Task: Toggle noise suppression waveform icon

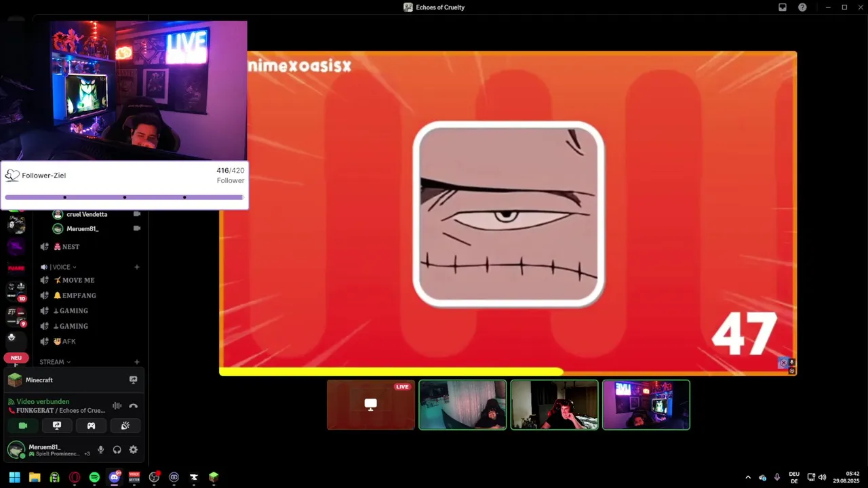Action: (x=117, y=406)
